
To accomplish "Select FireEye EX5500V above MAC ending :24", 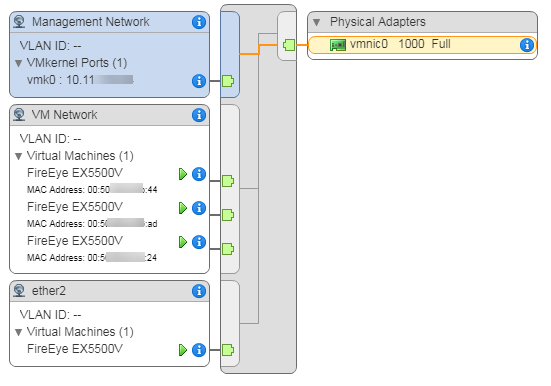I will (x=75, y=241).
